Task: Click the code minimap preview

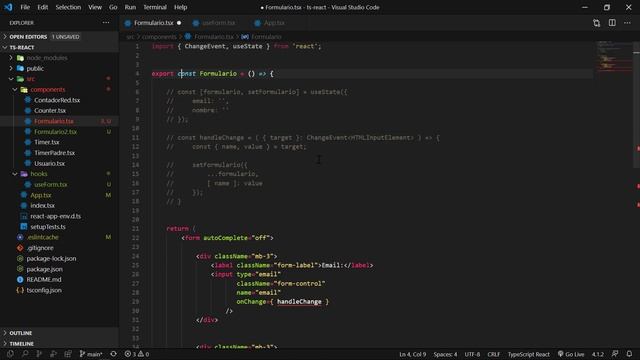Action: (613, 57)
